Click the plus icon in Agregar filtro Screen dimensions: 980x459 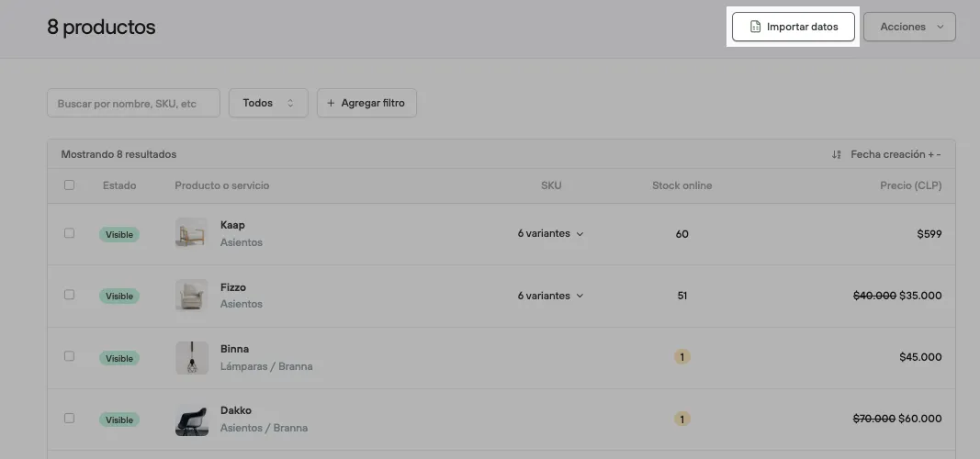(331, 103)
